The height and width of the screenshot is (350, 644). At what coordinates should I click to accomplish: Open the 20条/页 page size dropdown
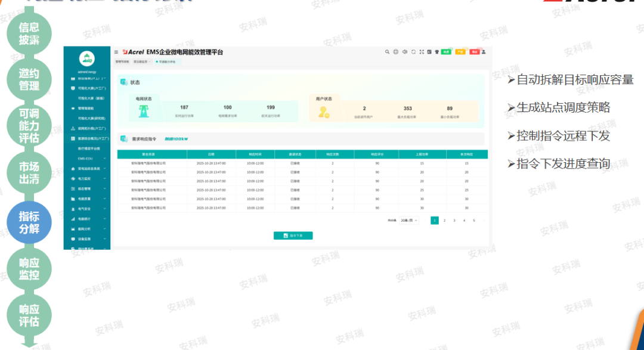click(408, 221)
